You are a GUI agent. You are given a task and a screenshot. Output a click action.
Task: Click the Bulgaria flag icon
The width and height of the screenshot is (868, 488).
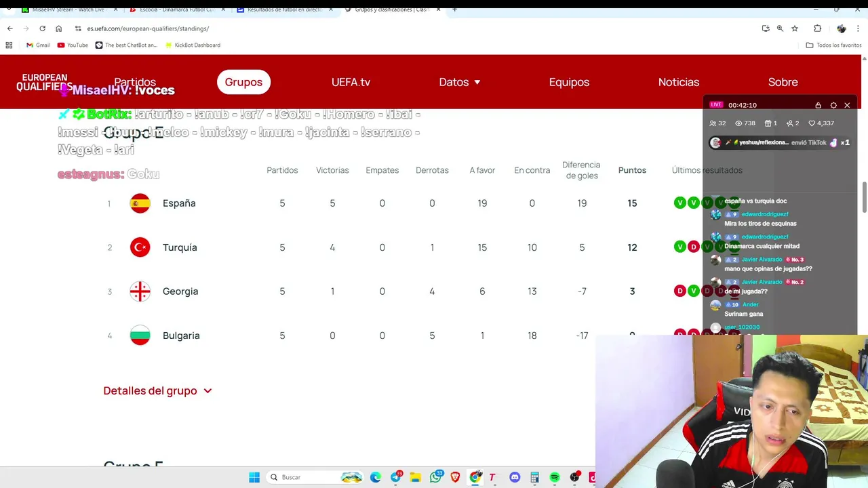pyautogui.click(x=140, y=335)
